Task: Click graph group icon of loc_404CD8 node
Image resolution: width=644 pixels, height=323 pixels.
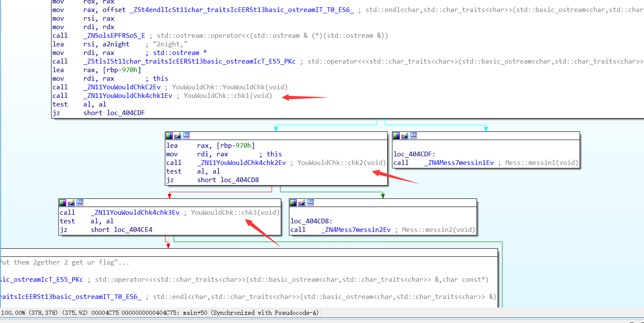Action: (310, 203)
